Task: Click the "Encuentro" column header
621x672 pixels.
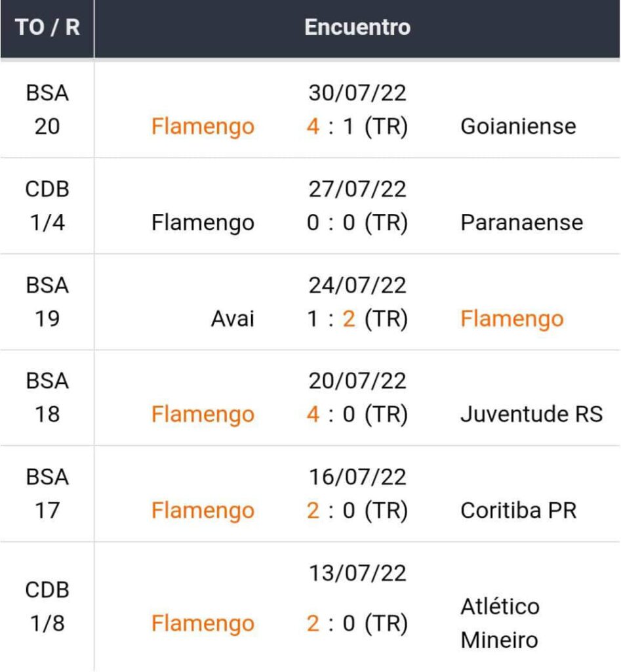Action: pos(357,28)
